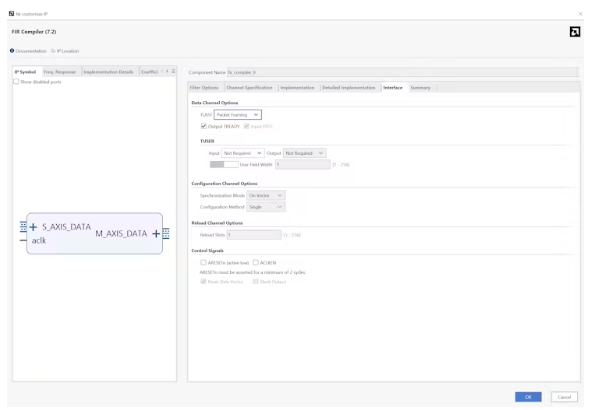Image resolution: width=591 pixels, height=410 pixels.
Task: Click the M_AXIS_DATA bus port icon
Action: pyautogui.click(x=166, y=234)
